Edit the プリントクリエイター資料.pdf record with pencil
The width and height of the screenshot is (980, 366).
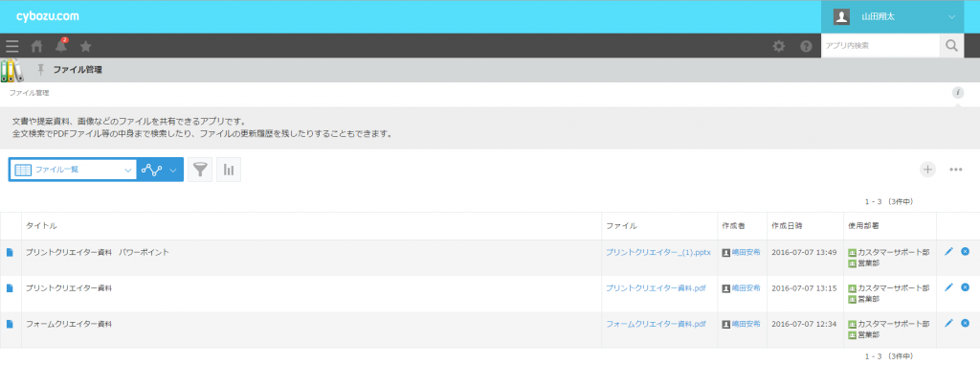[948, 287]
